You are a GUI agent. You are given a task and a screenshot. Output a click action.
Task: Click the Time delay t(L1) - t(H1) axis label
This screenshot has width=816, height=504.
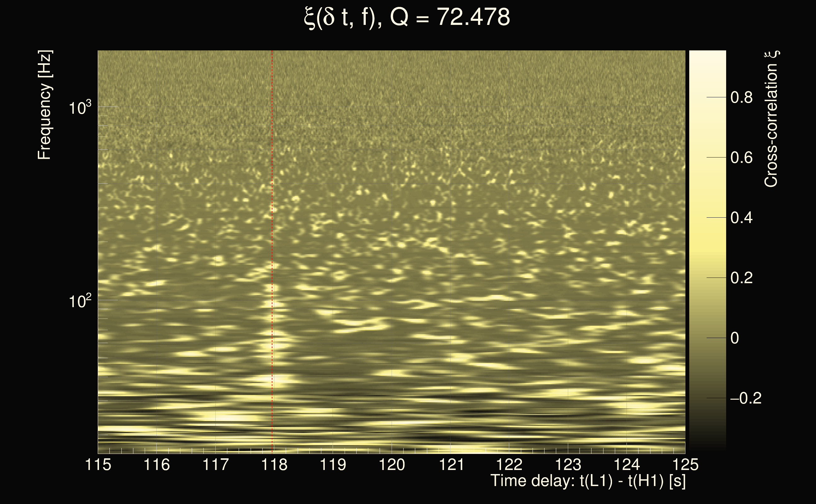point(588,481)
